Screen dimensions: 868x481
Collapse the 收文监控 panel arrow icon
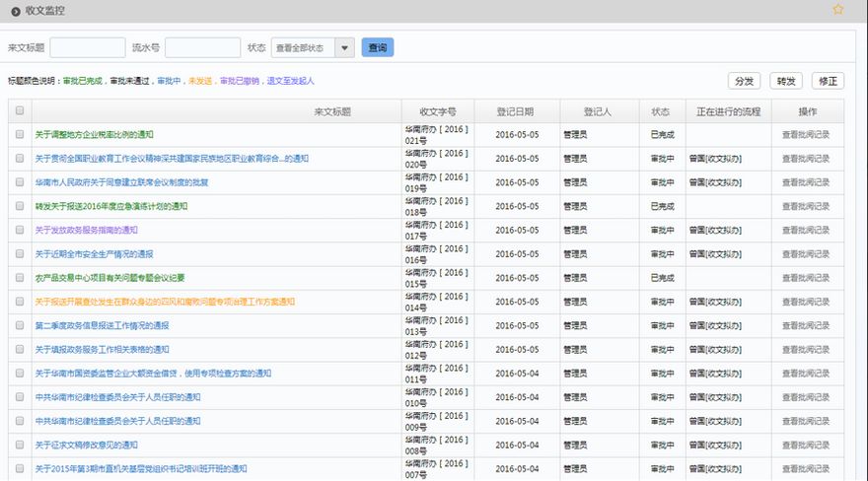click(16, 10)
